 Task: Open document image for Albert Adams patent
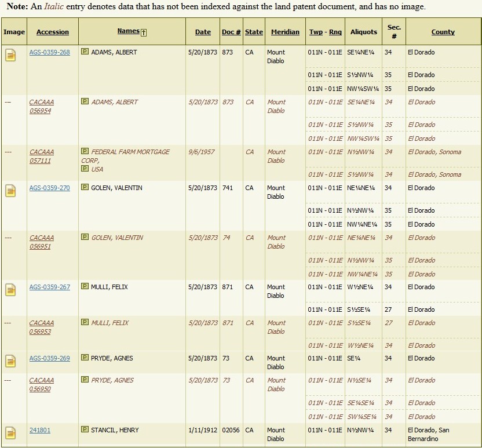[x=10, y=56]
